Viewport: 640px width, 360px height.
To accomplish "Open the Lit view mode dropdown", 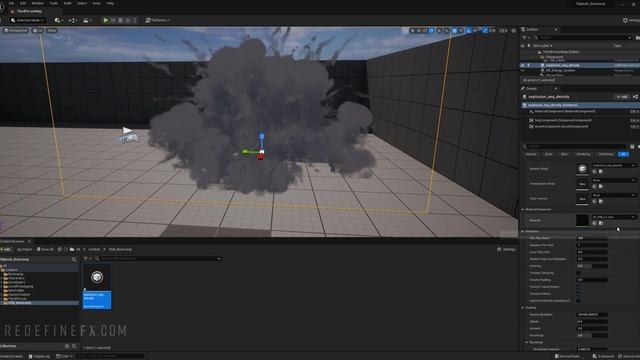I will (38, 31).
